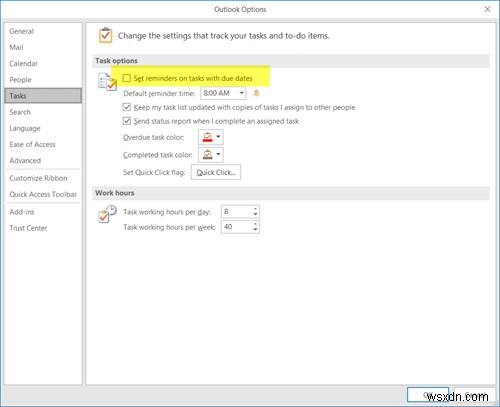Open the Overdue task color picker
500x407 pixels.
[211, 137]
